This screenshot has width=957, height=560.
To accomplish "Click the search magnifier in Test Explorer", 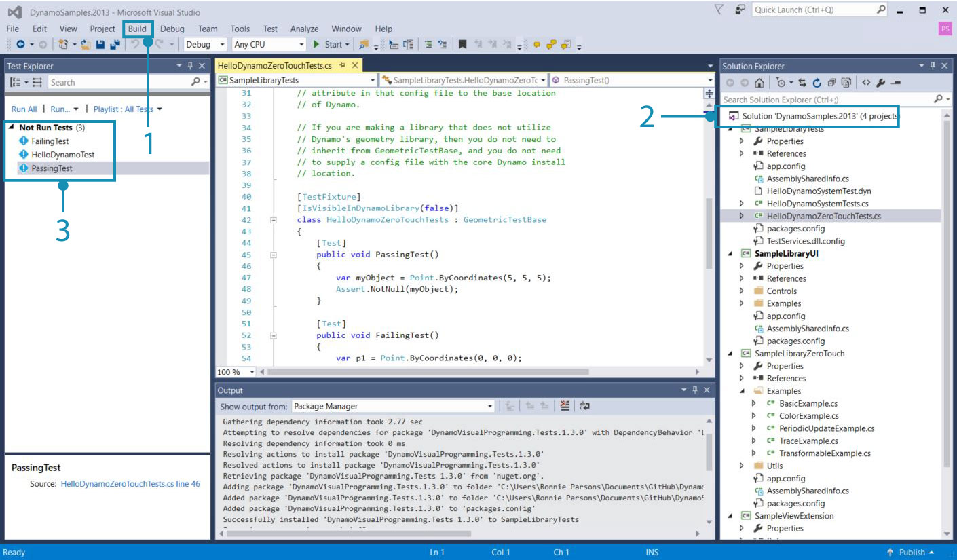I will (195, 82).
